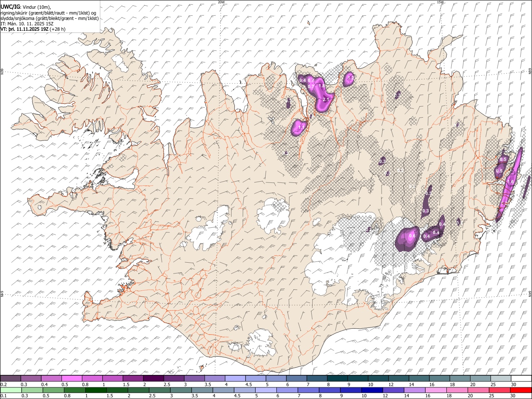Click the 0.2 label on the upper color scale
The image size is (532, 399).
(4, 384)
